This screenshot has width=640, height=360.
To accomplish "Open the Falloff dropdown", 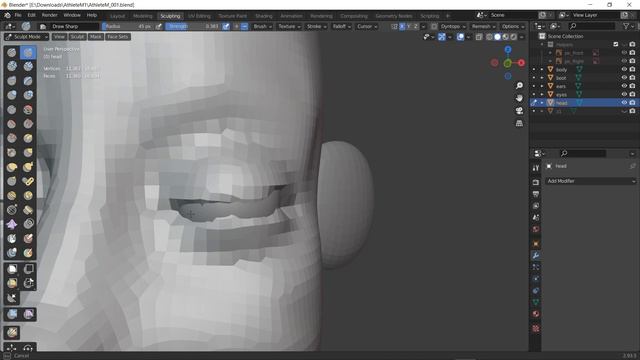I will (342, 26).
